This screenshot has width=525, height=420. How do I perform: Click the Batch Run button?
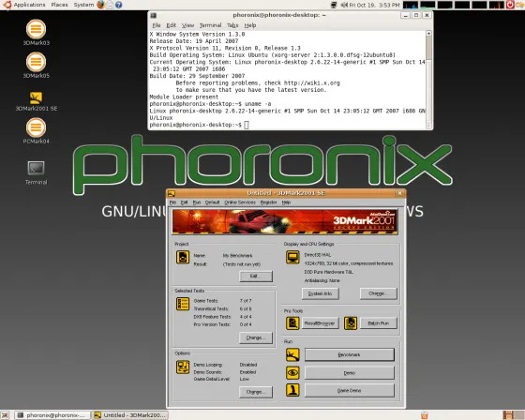tap(379, 323)
